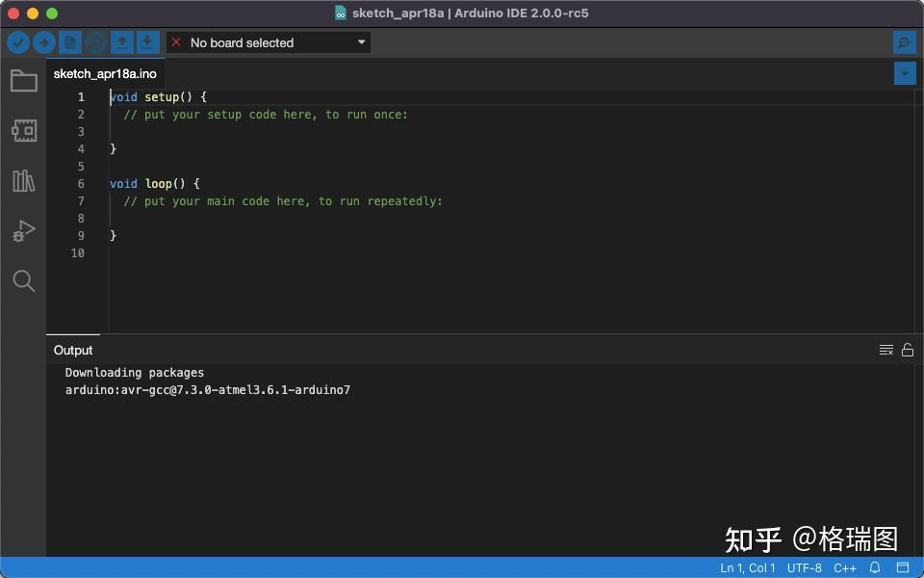The width and height of the screenshot is (924, 578).
Task: Upload the sketch to a board
Action: (44, 42)
